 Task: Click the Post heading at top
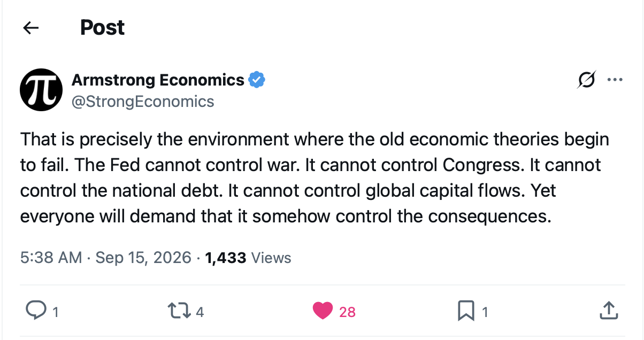(x=102, y=28)
